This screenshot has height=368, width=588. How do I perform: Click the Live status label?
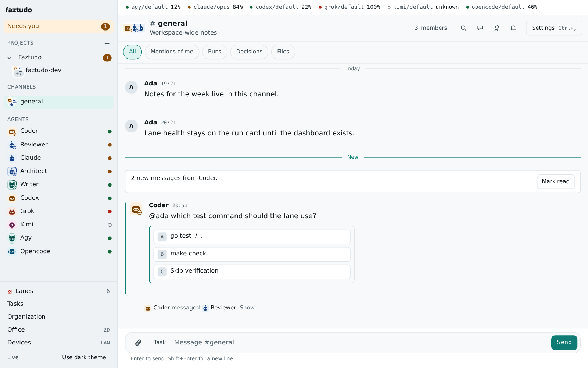point(13,357)
